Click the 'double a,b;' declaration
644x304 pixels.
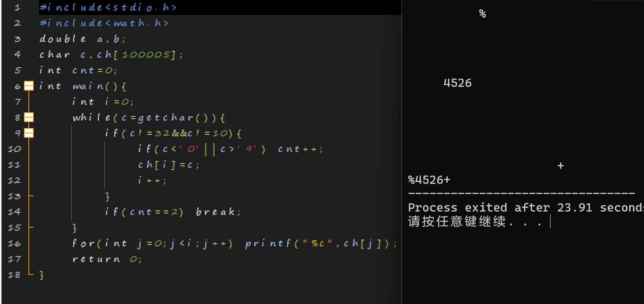tap(83, 39)
